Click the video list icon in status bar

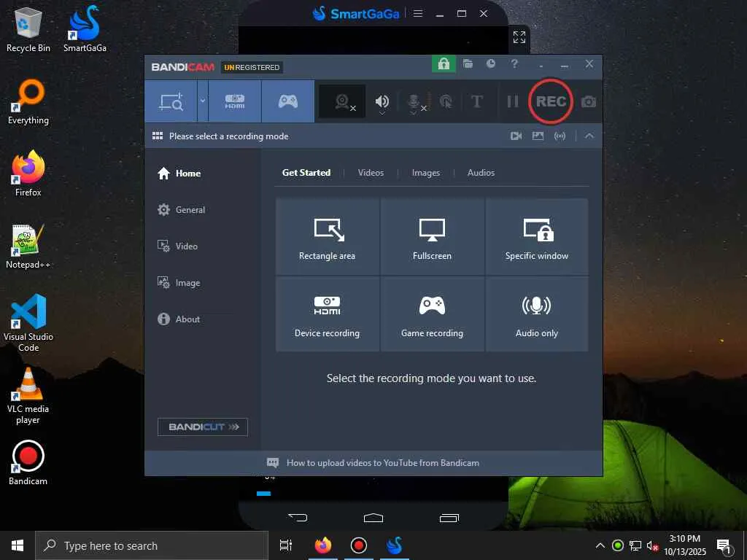click(516, 136)
